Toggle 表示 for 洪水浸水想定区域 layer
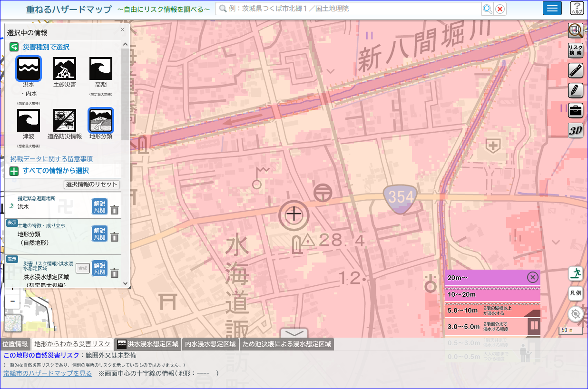The image size is (588, 389). click(x=11, y=259)
